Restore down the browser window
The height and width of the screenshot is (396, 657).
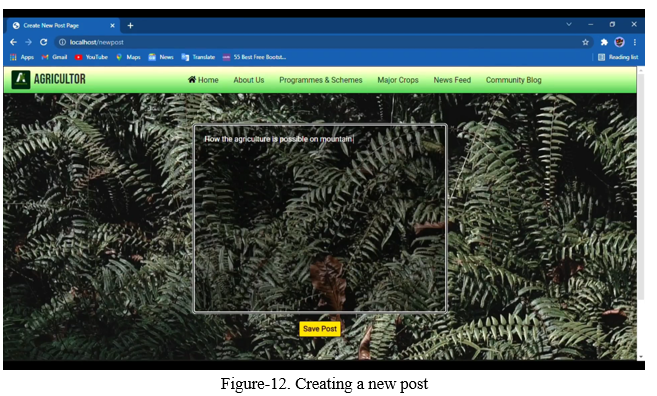tap(612, 24)
